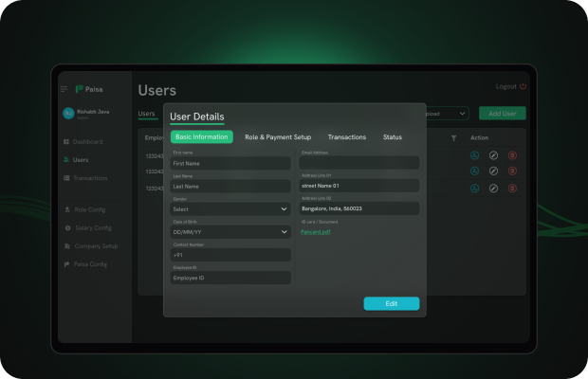The image size is (588, 379).
Task: Click the Edit button in User Details
Action: coord(391,304)
